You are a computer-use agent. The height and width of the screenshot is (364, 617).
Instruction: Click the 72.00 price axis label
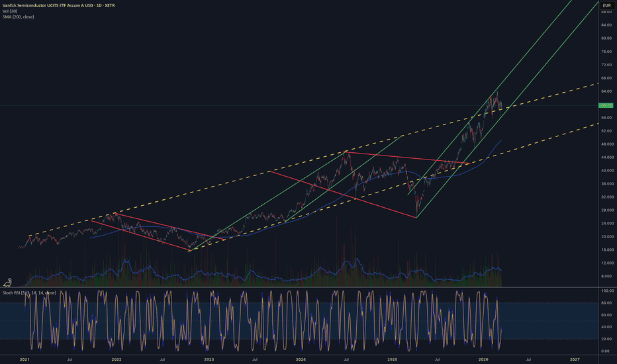(x=606, y=65)
